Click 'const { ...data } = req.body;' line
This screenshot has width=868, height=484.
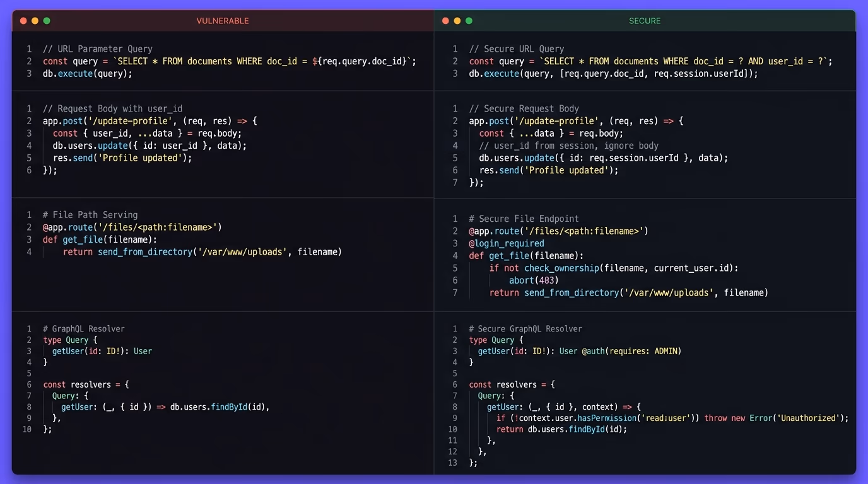tap(551, 133)
